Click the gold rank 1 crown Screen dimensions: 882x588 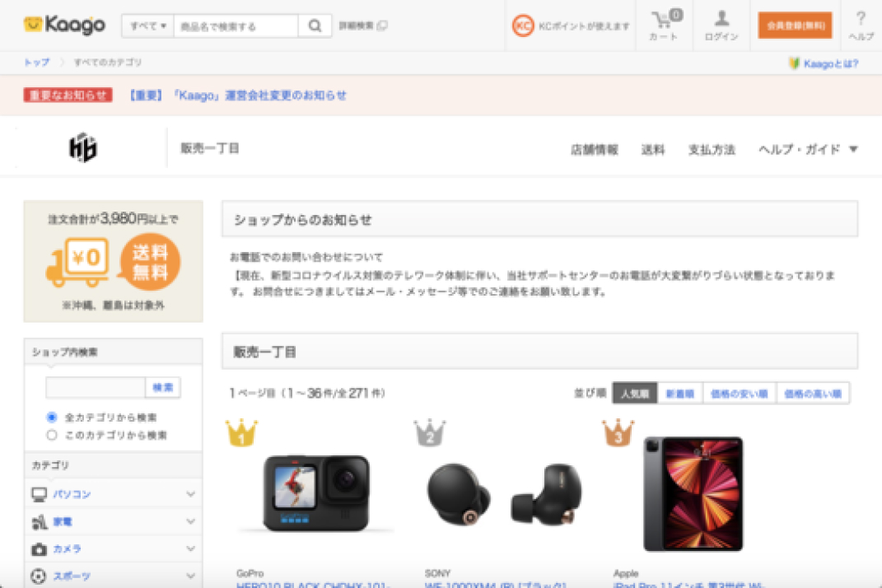point(241,432)
